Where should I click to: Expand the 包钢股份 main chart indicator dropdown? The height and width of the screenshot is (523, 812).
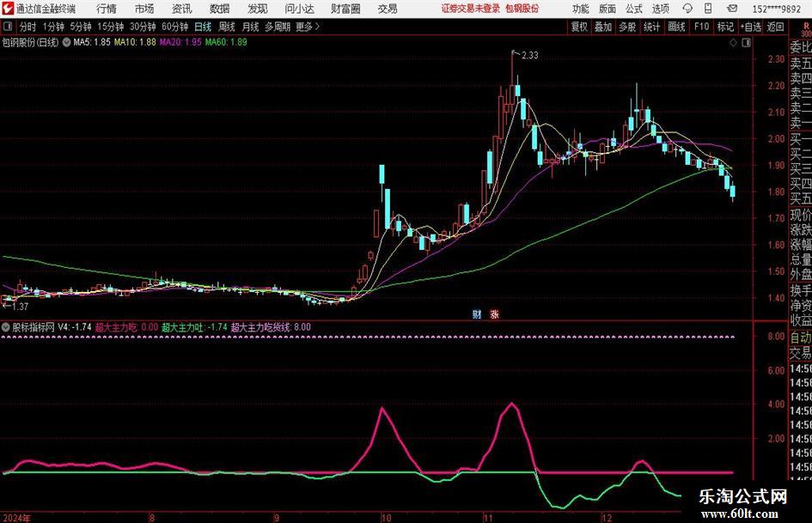tap(66, 42)
